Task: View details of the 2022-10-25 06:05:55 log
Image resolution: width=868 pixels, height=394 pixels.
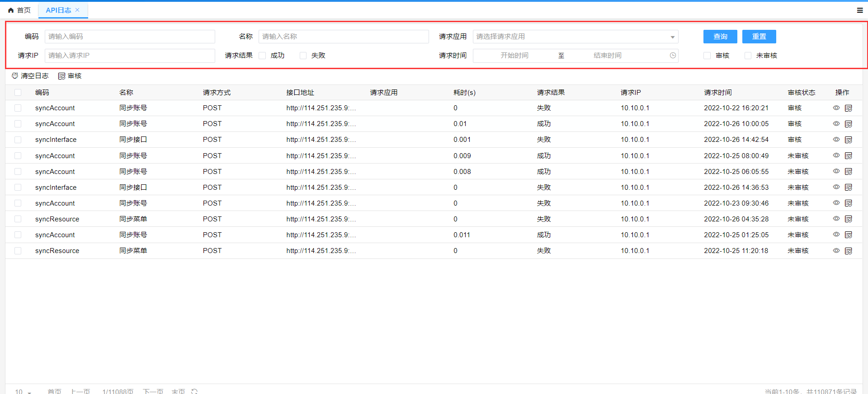Action: tap(836, 171)
